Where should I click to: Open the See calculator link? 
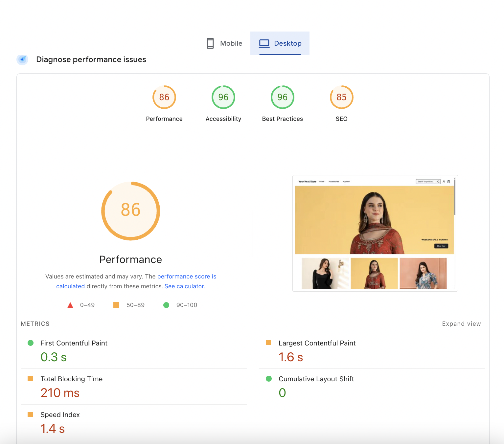coord(185,286)
